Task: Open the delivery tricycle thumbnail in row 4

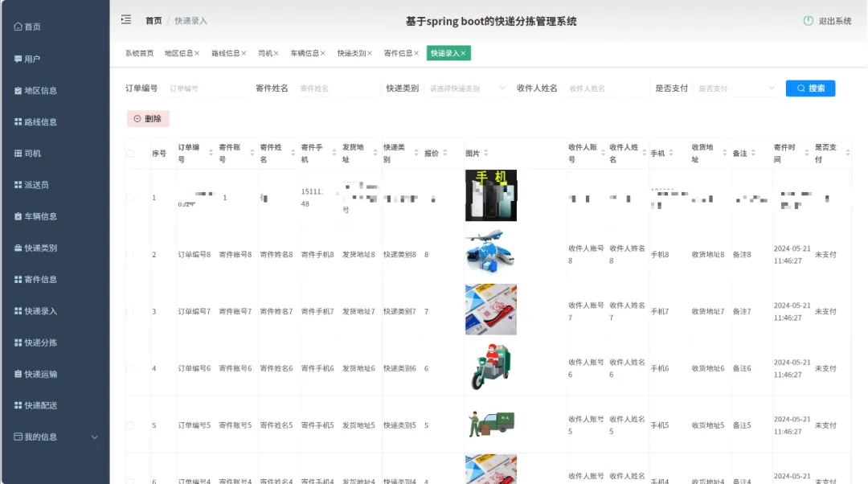Action: click(491, 366)
